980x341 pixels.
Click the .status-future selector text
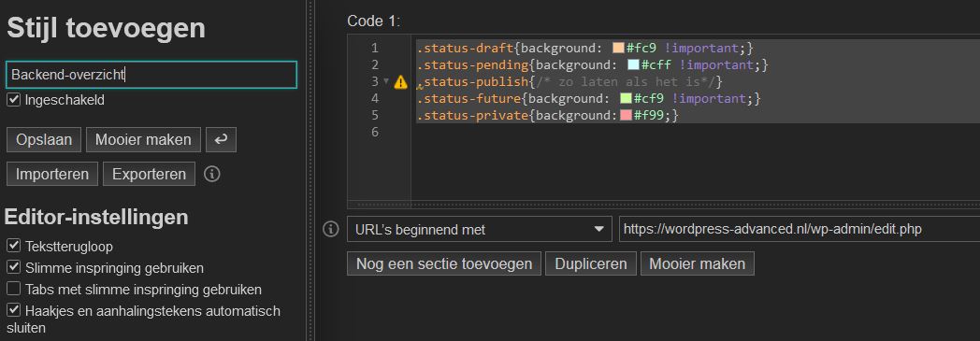click(468, 99)
